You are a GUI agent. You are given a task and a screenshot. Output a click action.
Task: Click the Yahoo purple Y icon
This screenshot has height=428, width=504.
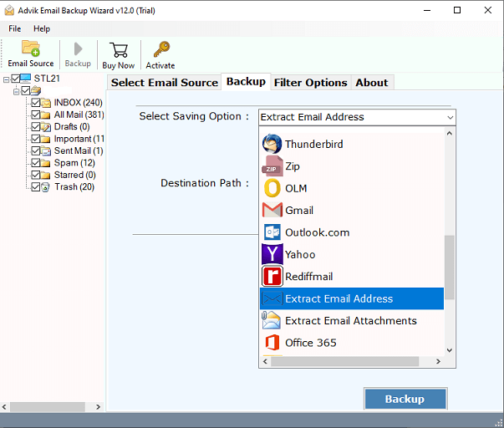(x=272, y=254)
